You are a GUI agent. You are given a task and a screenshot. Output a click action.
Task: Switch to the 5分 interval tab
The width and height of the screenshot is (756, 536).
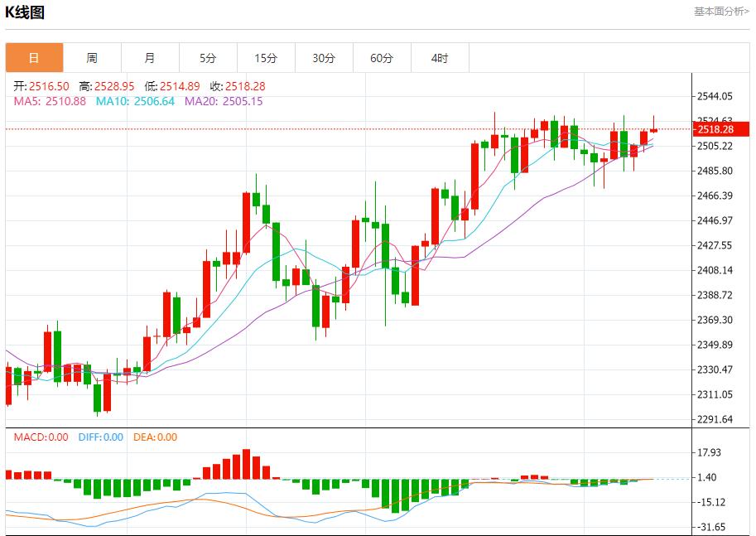(208, 58)
